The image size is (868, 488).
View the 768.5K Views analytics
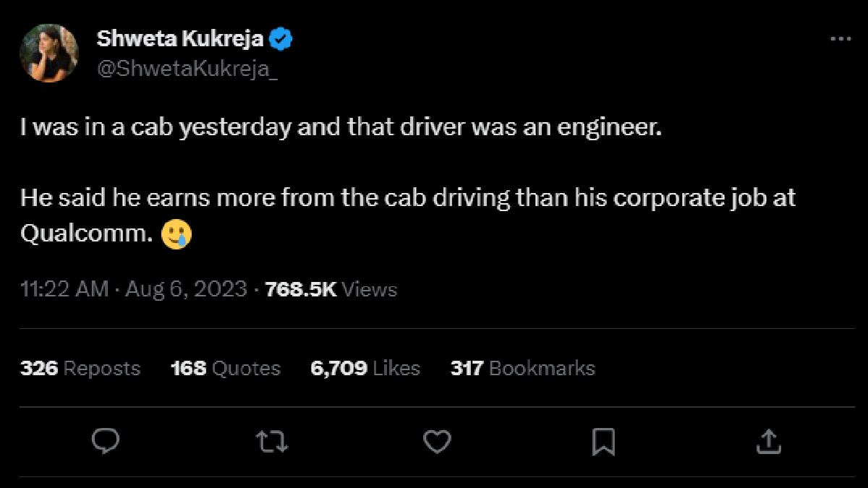click(331, 290)
